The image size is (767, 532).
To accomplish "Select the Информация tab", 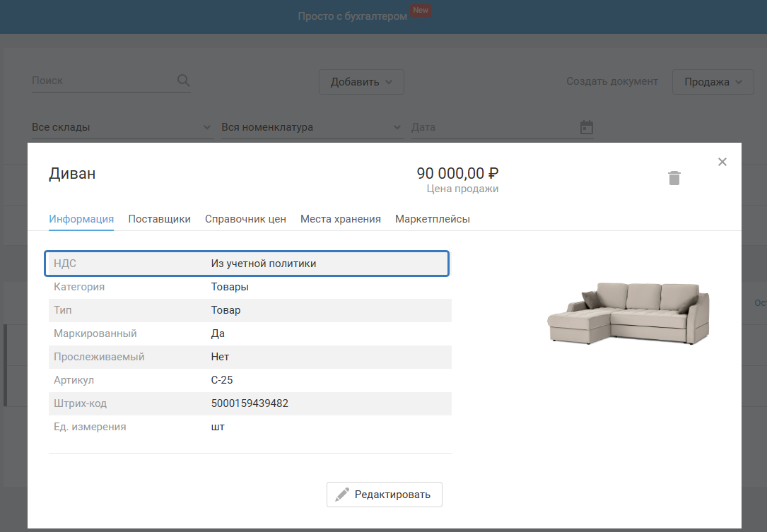I will (x=81, y=219).
